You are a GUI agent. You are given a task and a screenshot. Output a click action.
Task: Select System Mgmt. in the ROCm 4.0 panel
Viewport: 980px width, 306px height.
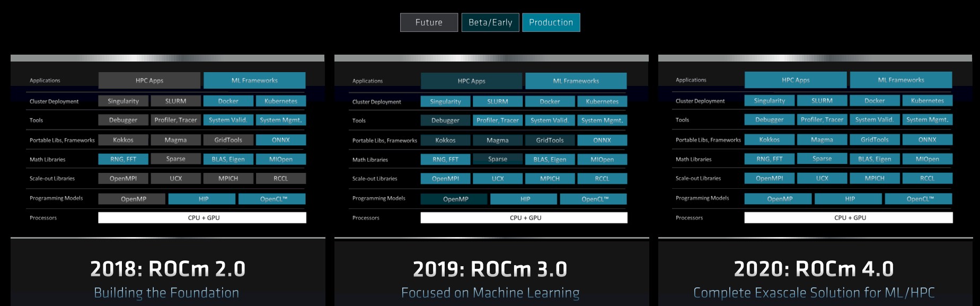point(928,120)
